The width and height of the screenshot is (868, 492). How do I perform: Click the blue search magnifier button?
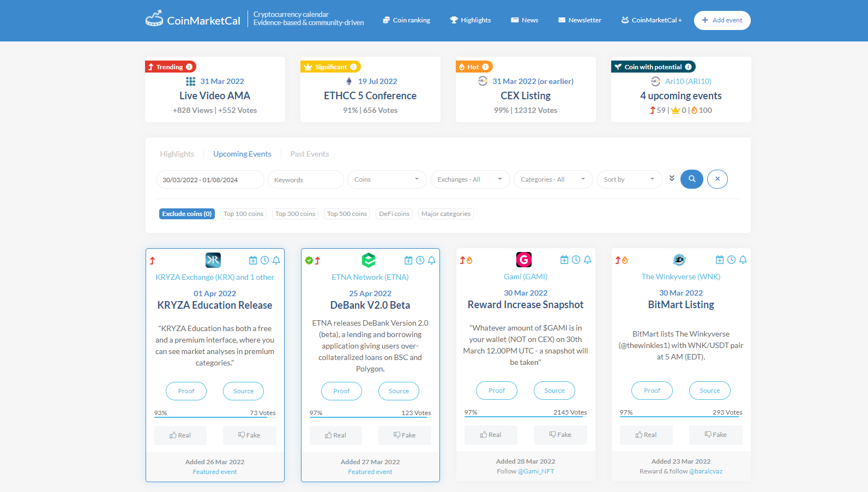pyautogui.click(x=692, y=179)
